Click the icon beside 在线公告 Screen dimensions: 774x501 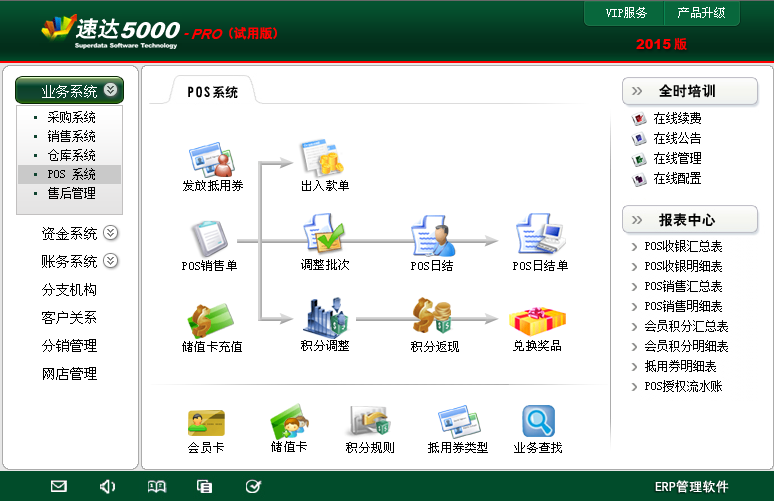click(x=639, y=139)
